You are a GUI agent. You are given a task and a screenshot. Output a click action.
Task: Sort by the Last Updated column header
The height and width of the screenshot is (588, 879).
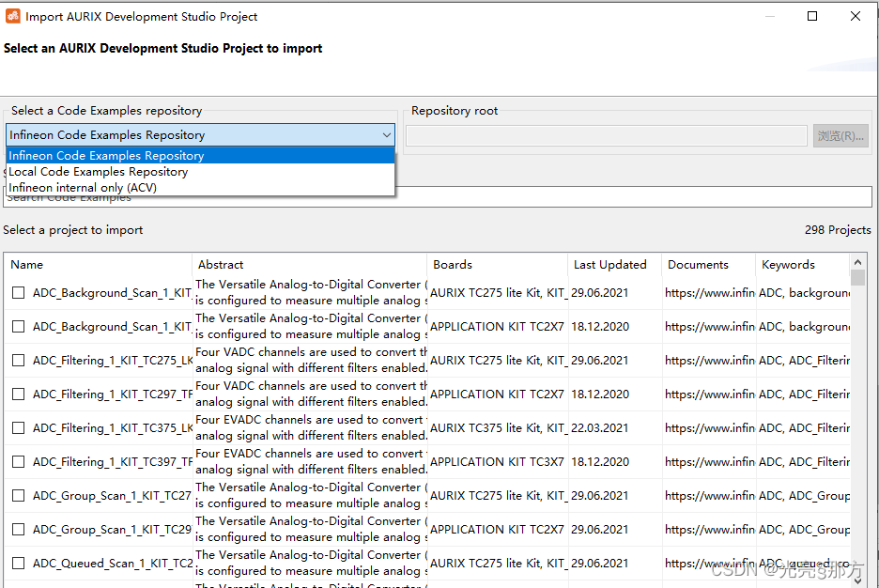tap(614, 265)
